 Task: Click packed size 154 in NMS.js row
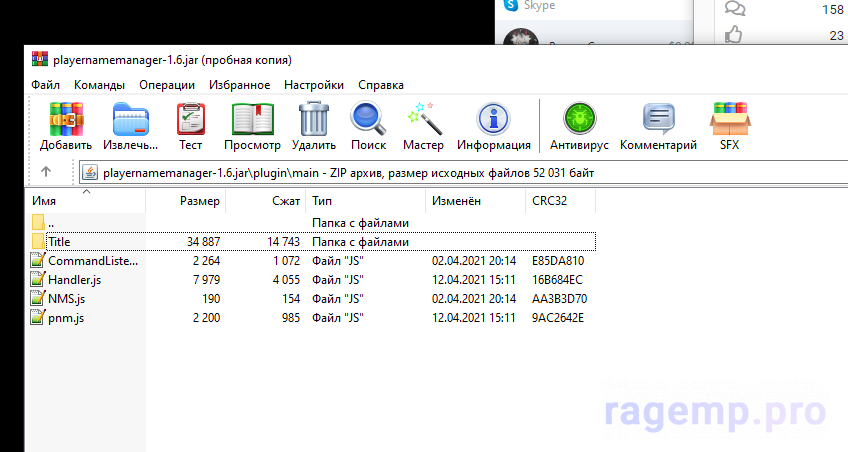point(291,298)
